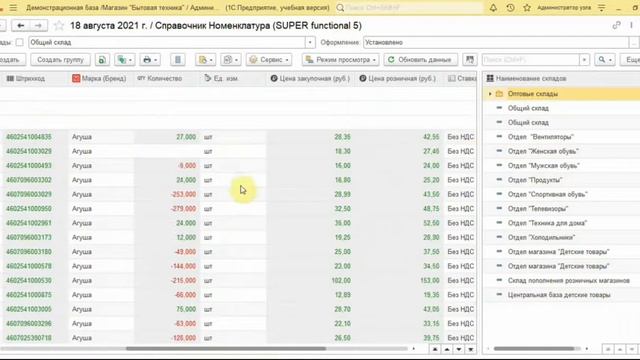Expand the Оптовые склады folder

click(x=490, y=94)
